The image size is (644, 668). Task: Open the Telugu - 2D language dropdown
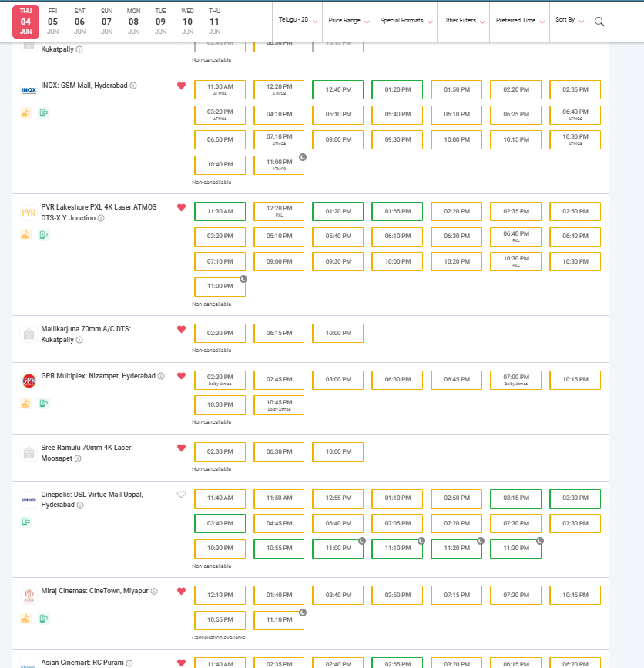point(297,22)
